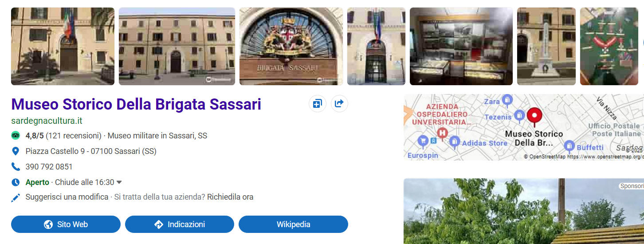Screen dimensions: 644x244
Task: Open the museum display cases photo
Action: click(461, 46)
